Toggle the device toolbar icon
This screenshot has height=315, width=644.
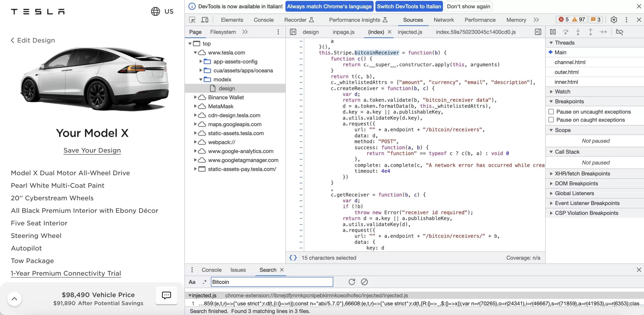(x=205, y=20)
